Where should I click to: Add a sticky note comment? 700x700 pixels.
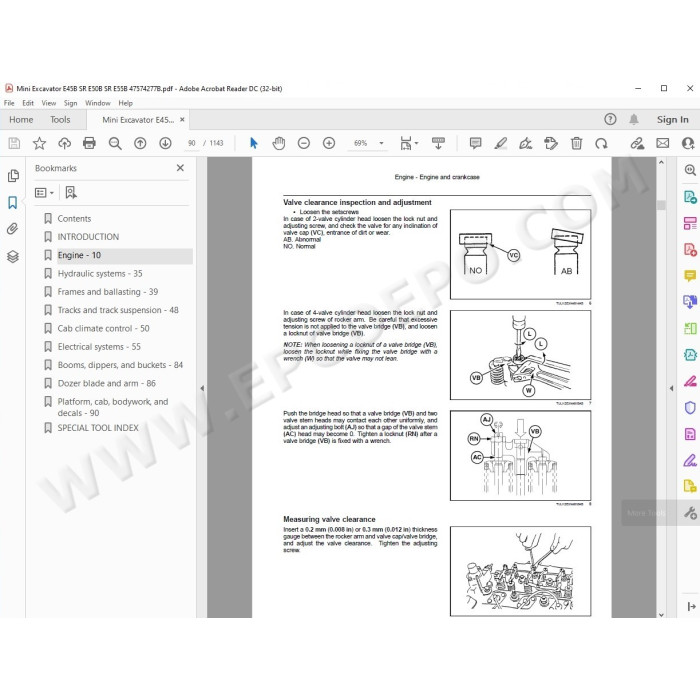pos(475,143)
